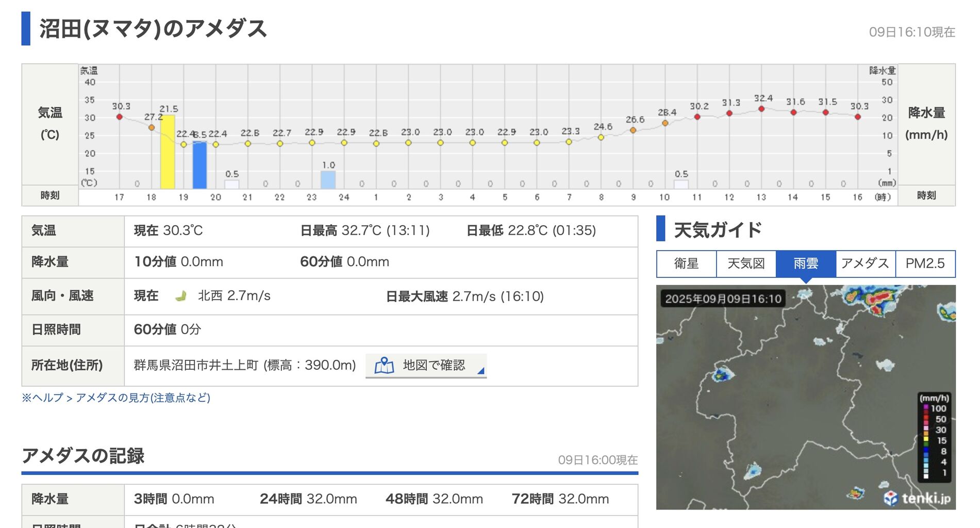Click the 24時間 32.0mm record value
Screen dimensions: 980x528
308,499
